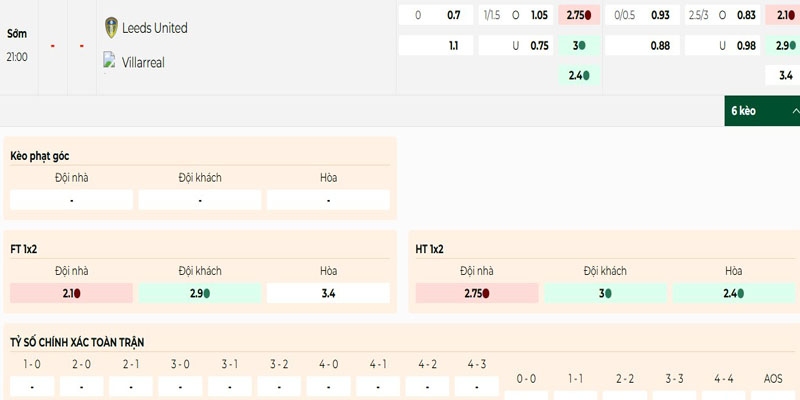Viewport: 800px width, 400px height.
Task: Pick Leeds handicap 0 at 0.7
Action: [435, 15]
